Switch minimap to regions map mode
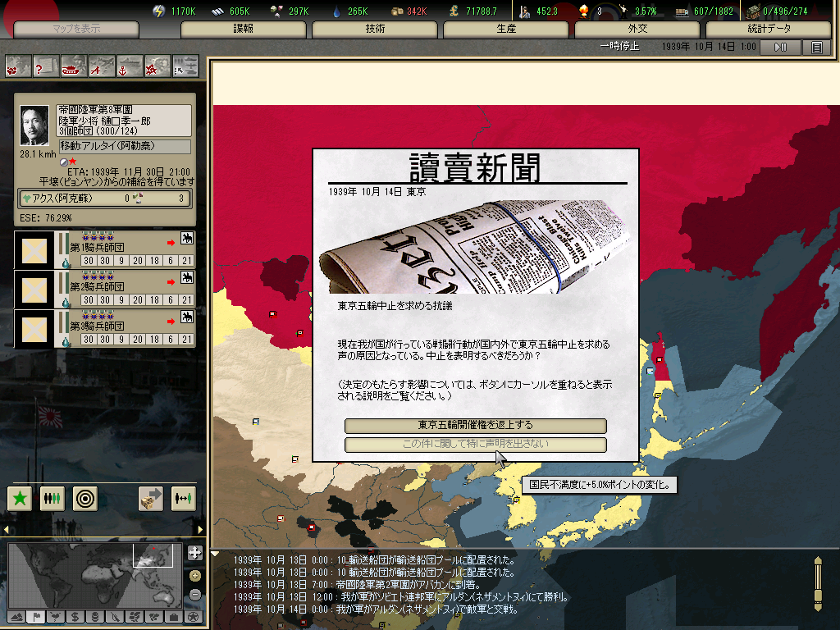840x630 pixels. tap(135, 617)
